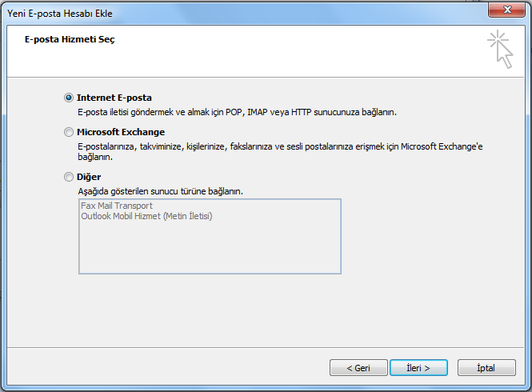This screenshot has width=532, height=392.
Task: Click the POP, IMAP veya HTTP description text
Action: pos(237,112)
